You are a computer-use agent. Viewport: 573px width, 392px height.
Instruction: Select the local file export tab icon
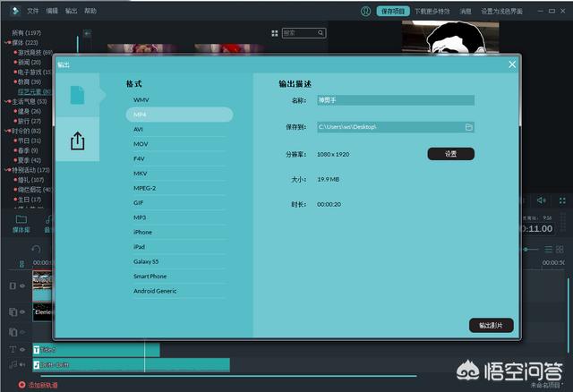tap(78, 96)
